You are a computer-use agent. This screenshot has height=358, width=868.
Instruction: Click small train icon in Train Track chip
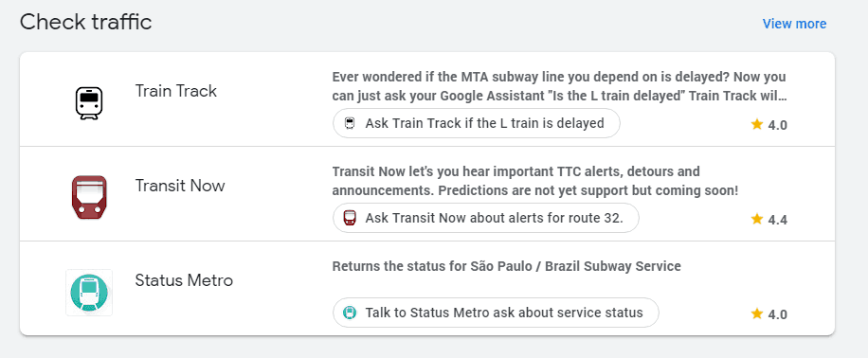coord(350,123)
